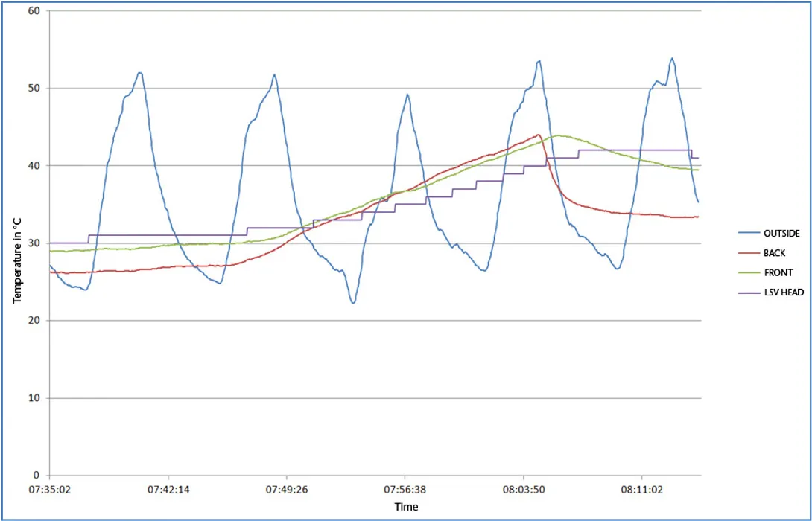Click the 20 value on the temperature axis
812x521 pixels.
pos(35,321)
